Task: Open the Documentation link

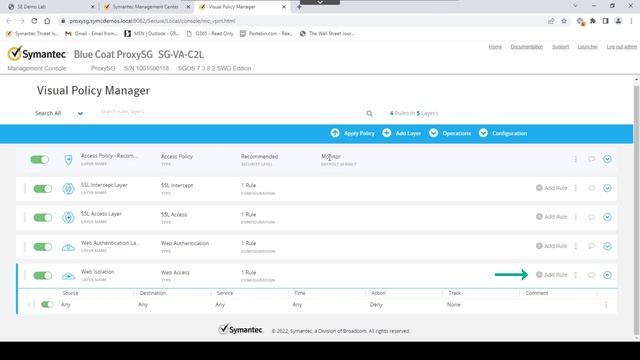Action: click(x=527, y=47)
